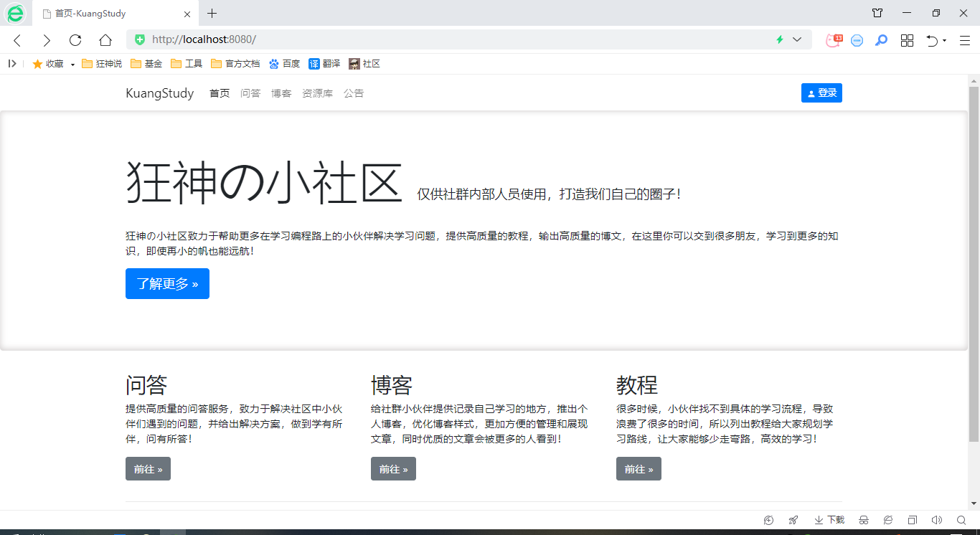
Task: Open 资源库 in the site navbar
Action: coord(317,93)
